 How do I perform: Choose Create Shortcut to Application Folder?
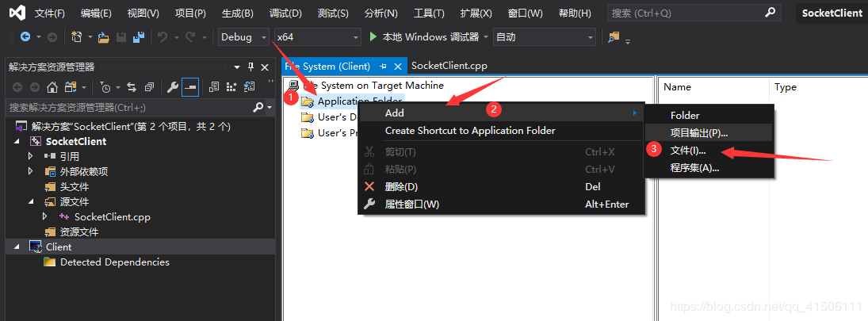[x=502, y=131]
